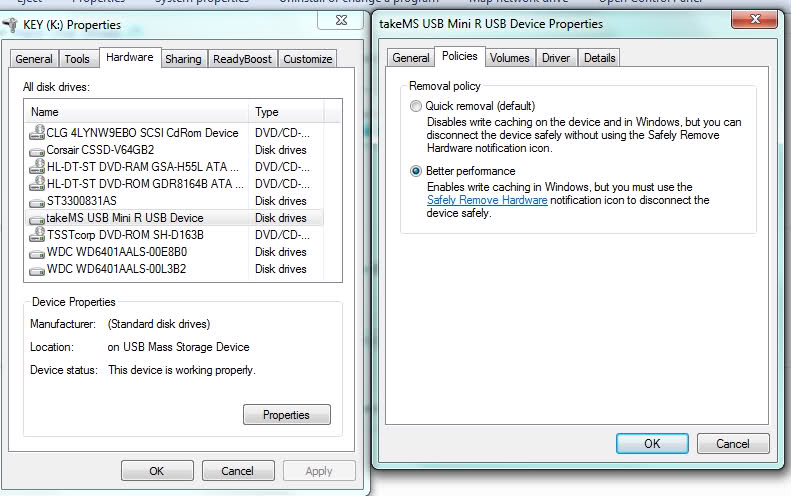791x496 pixels.
Task: Switch to the Tools tab
Action: click(77, 59)
